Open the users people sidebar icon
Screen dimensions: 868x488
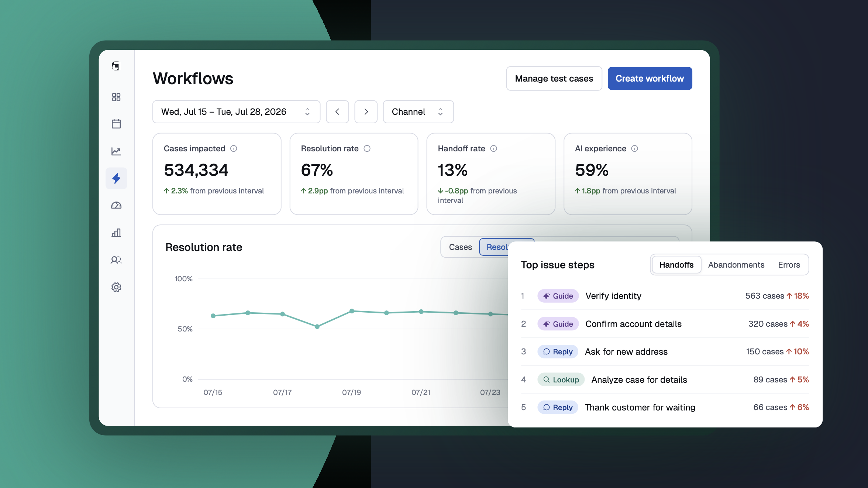coord(116,260)
